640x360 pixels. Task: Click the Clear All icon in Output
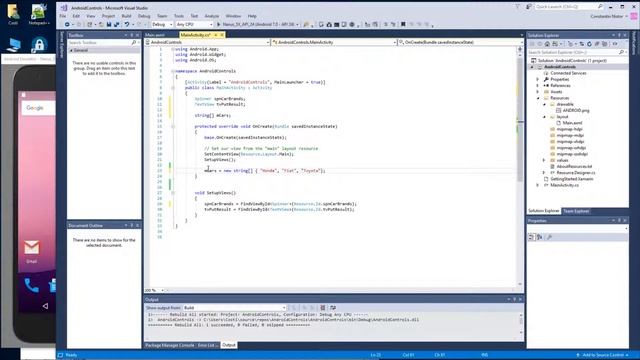[x=323, y=308]
